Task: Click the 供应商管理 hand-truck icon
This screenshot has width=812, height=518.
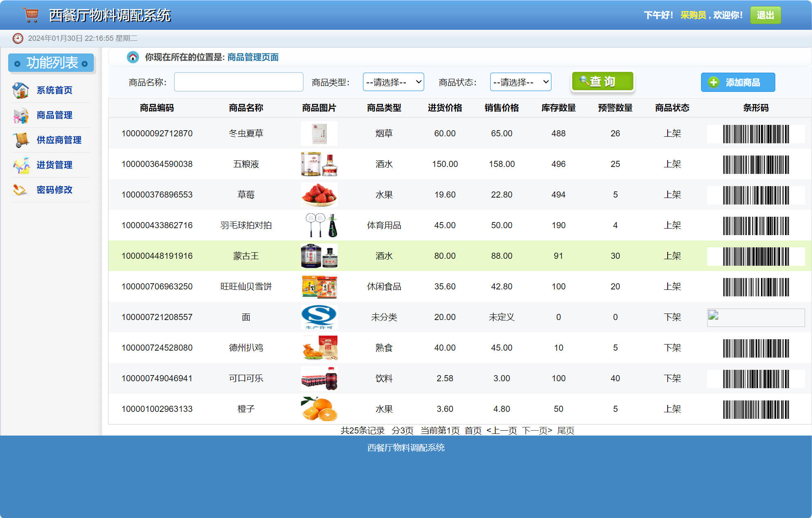Action: [x=20, y=140]
